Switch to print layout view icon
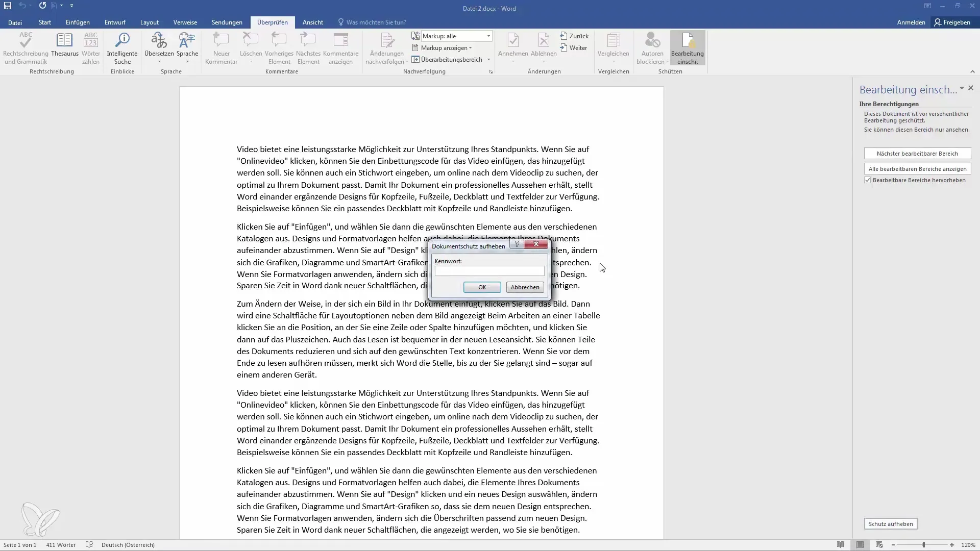 tap(860, 545)
